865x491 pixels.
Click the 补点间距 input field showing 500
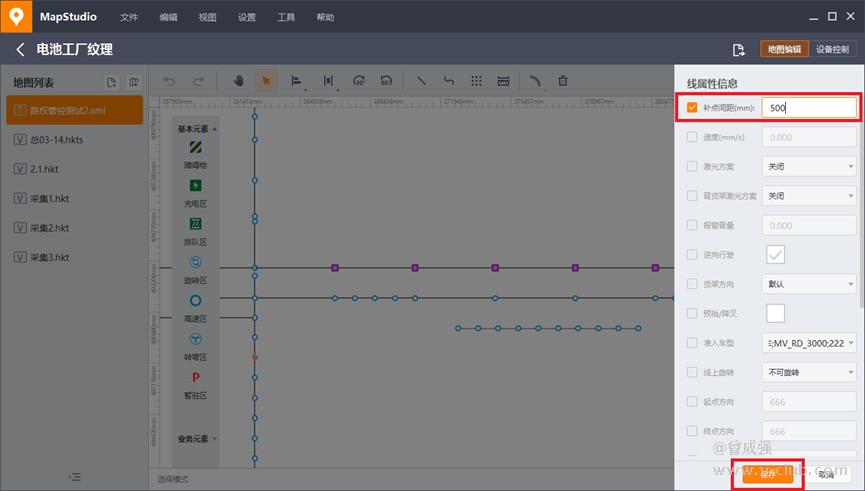809,108
